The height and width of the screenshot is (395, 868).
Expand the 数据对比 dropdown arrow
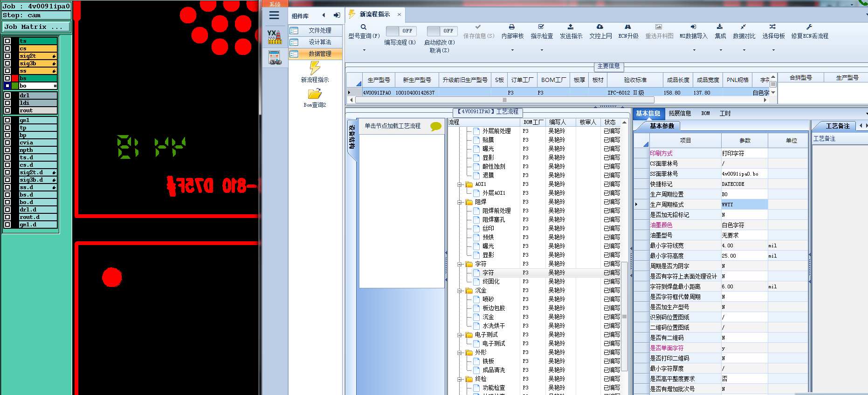744,50
